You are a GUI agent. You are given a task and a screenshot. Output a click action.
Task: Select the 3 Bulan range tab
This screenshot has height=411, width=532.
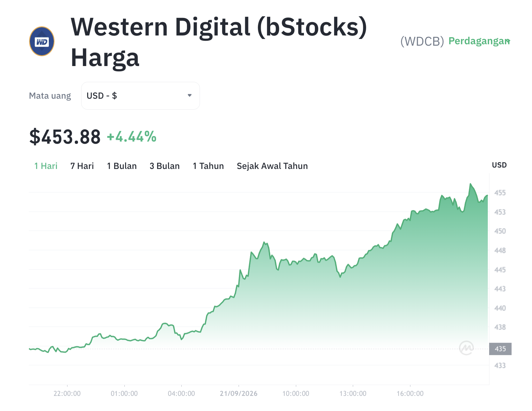click(164, 166)
